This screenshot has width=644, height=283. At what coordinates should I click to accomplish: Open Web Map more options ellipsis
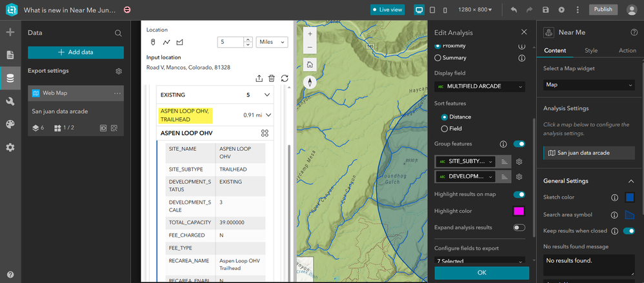[x=117, y=93]
